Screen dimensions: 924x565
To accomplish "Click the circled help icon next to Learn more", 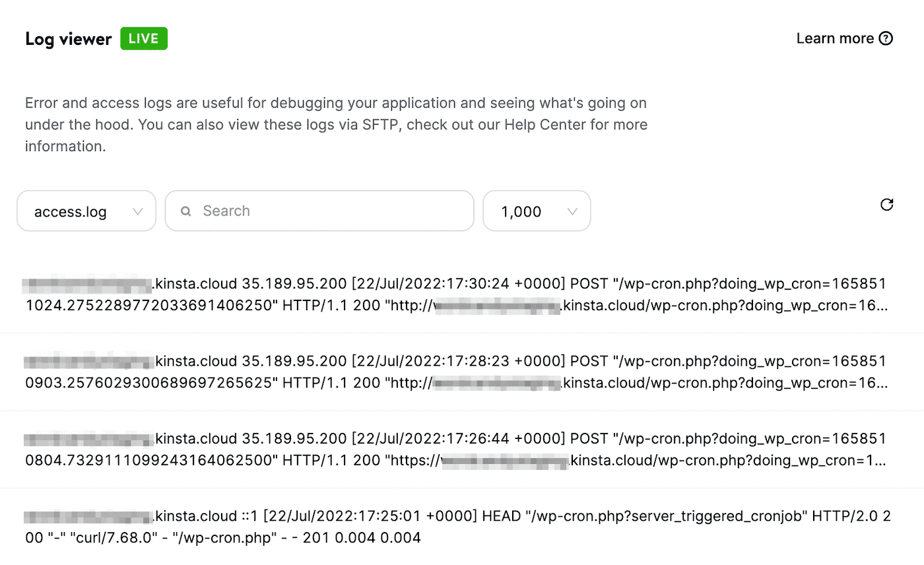I will 886,38.
